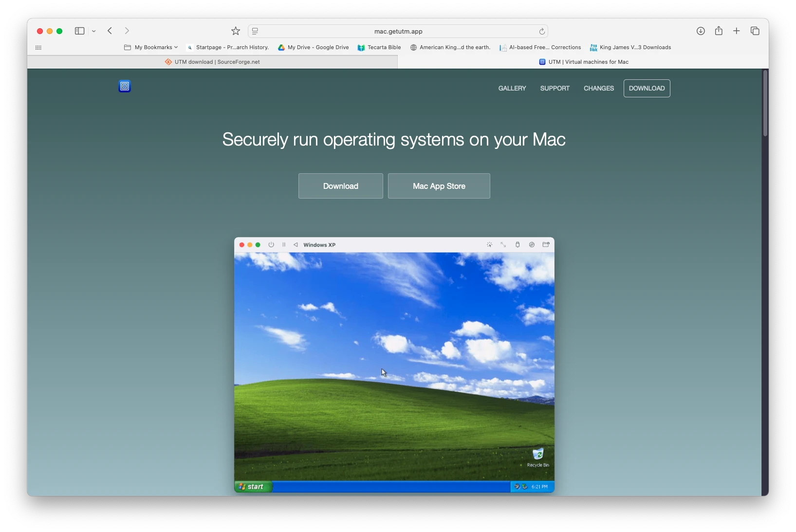The width and height of the screenshot is (796, 532).
Task: Show the tab overview
Action: (755, 31)
